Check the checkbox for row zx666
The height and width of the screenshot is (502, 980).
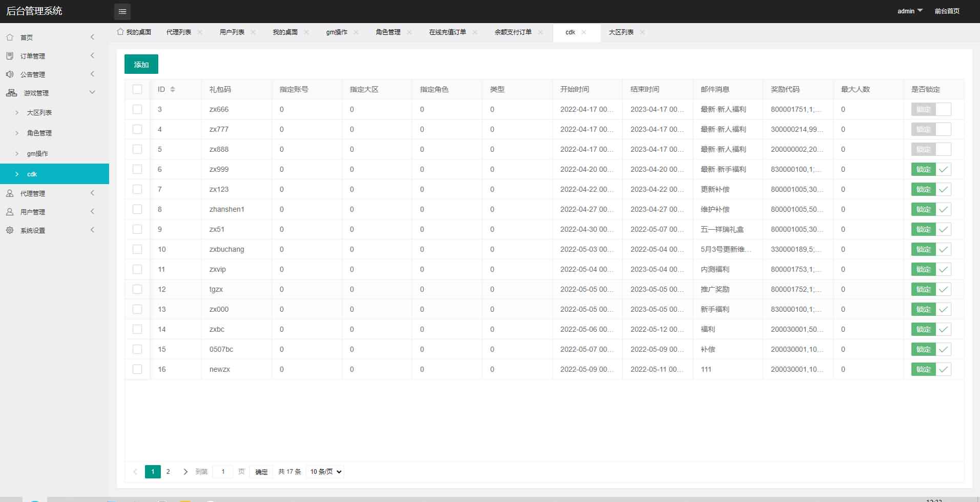137,109
